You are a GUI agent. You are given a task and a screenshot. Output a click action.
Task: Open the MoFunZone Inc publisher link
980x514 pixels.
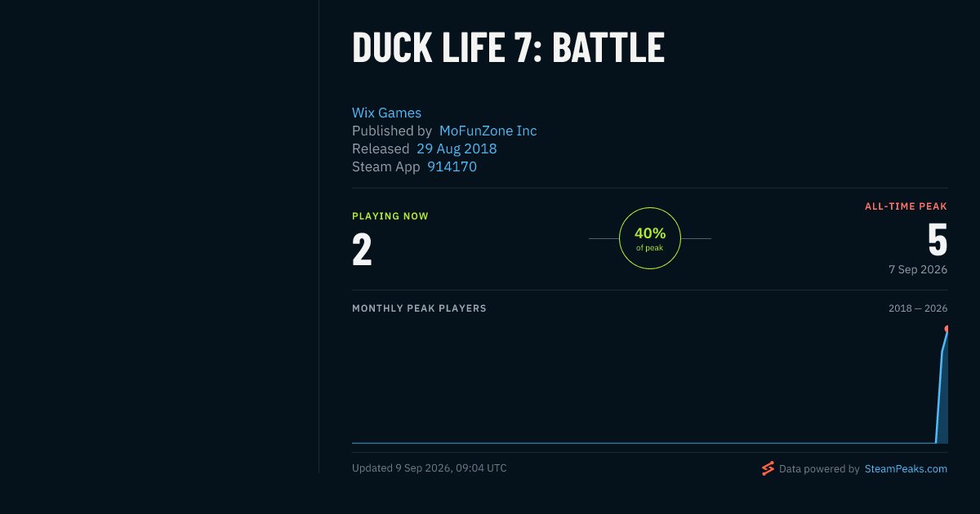488,131
